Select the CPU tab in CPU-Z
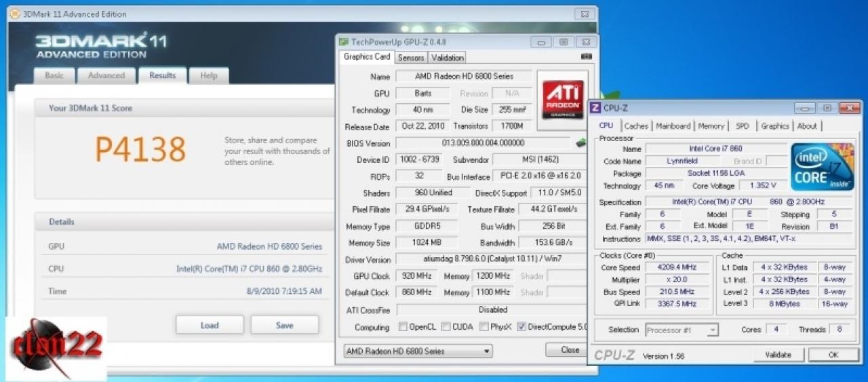868x382 pixels. (606, 126)
